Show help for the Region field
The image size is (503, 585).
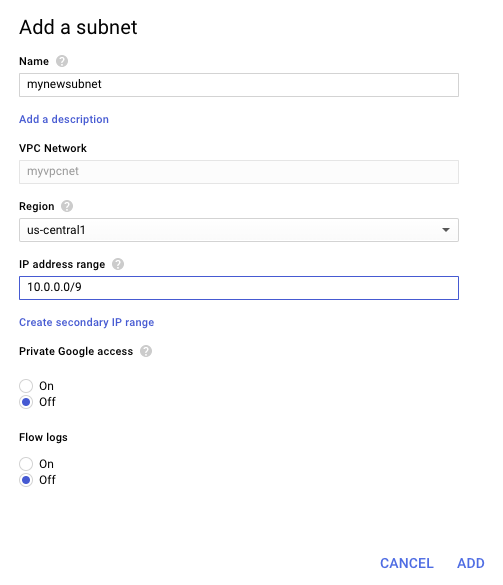coord(67,206)
